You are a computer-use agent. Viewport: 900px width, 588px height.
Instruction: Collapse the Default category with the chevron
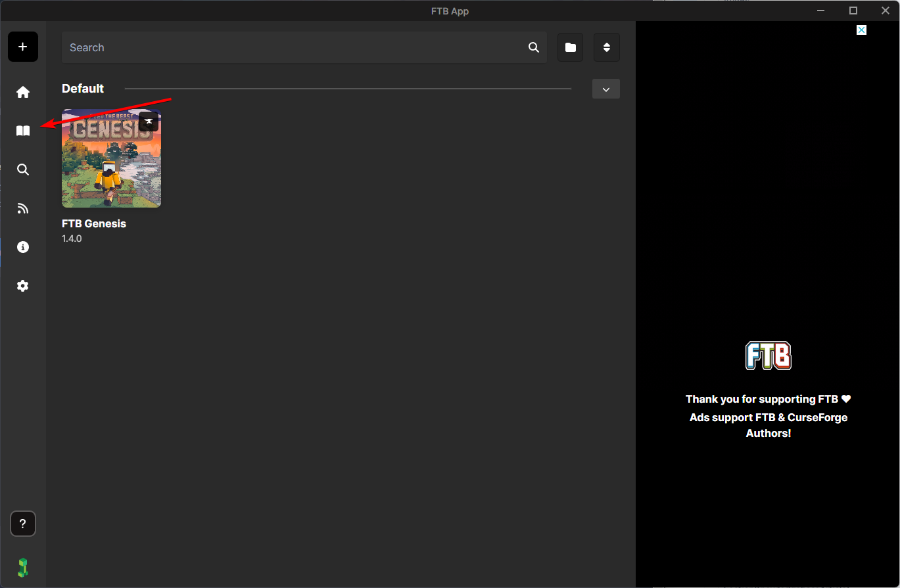pyautogui.click(x=606, y=89)
